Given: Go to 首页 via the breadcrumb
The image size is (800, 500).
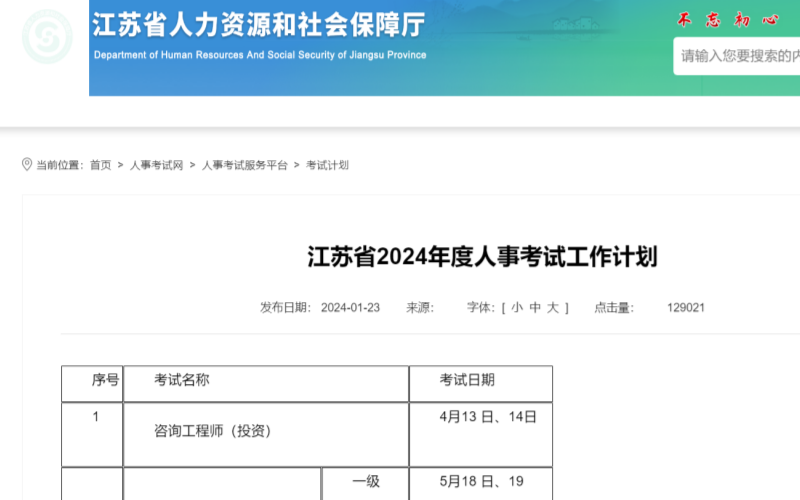Looking at the screenshot, I should [x=100, y=165].
